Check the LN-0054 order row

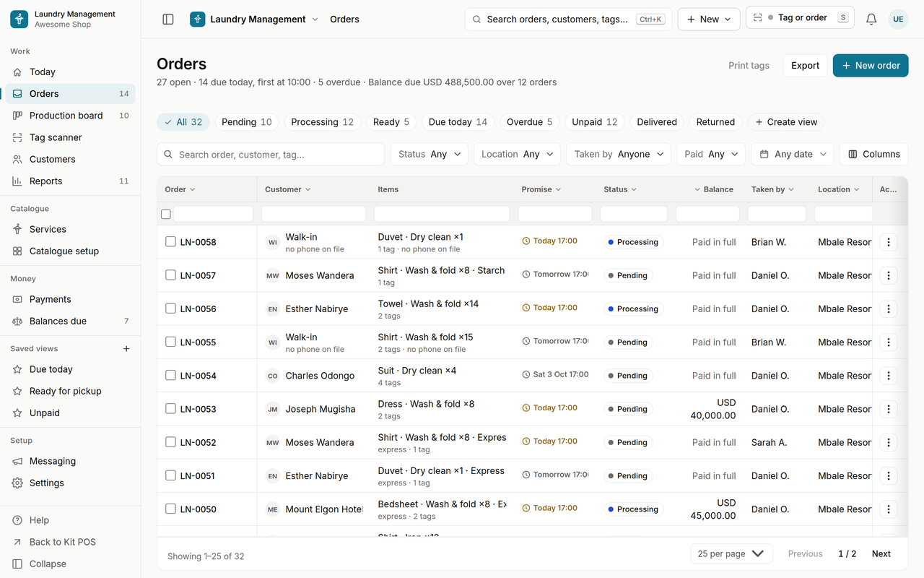pyautogui.click(x=170, y=375)
